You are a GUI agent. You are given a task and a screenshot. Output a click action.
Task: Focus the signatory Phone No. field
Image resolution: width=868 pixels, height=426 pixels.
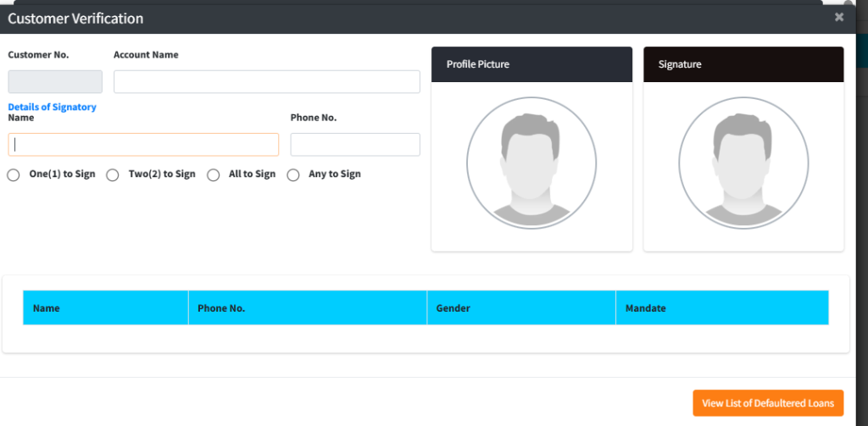pyautogui.click(x=355, y=145)
